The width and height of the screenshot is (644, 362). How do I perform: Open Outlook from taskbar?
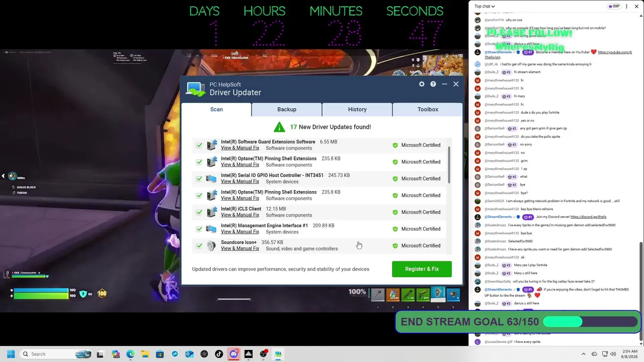point(189,354)
